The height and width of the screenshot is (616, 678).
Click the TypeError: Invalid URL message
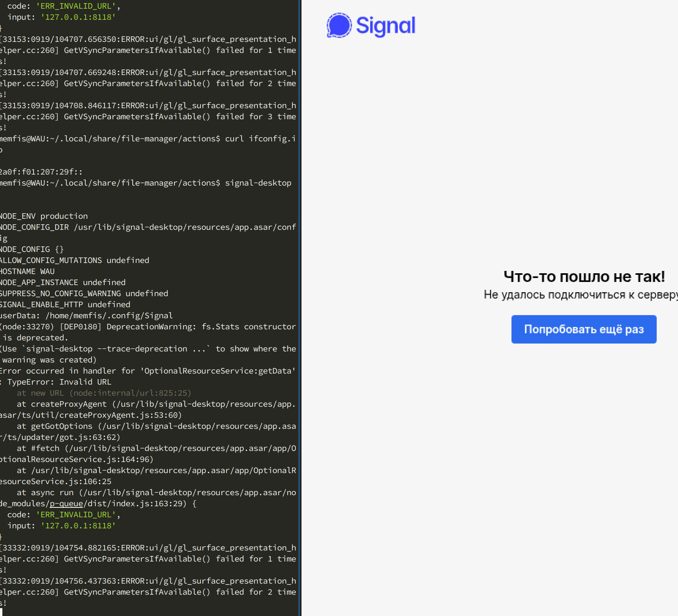click(59, 382)
